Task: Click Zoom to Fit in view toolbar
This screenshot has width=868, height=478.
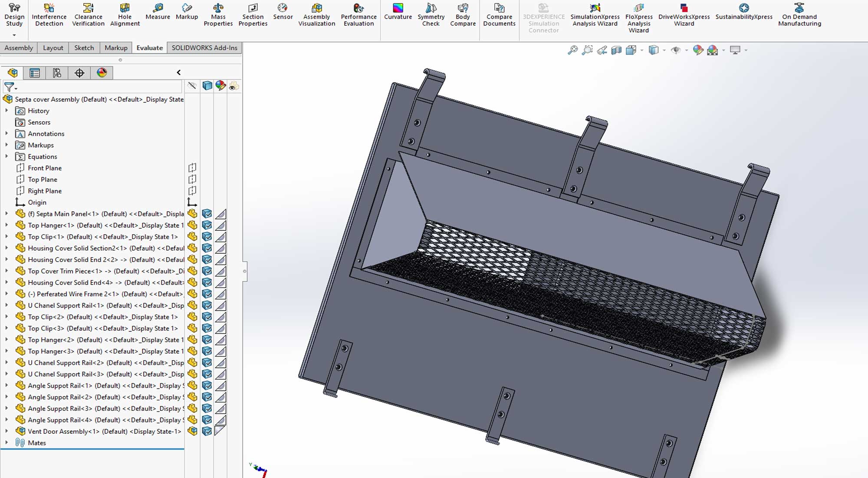Action: (573, 50)
